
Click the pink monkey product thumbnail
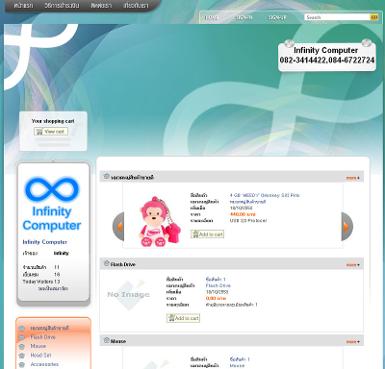(159, 222)
